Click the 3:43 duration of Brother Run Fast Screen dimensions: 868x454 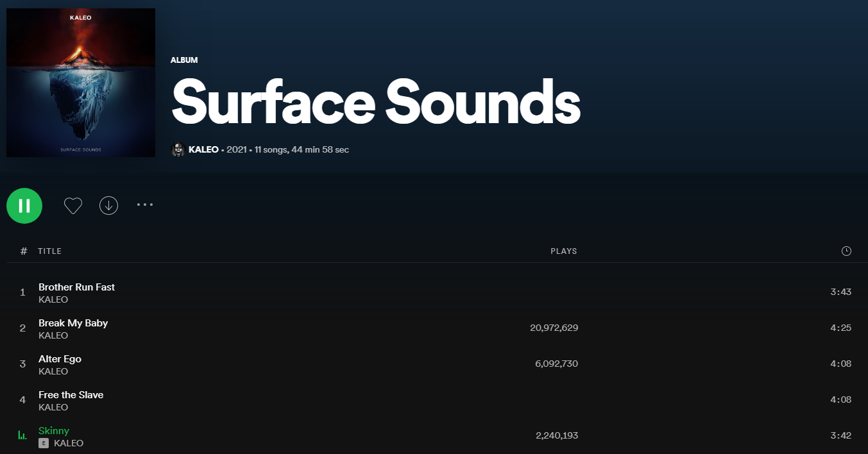(x=840, y=292)
